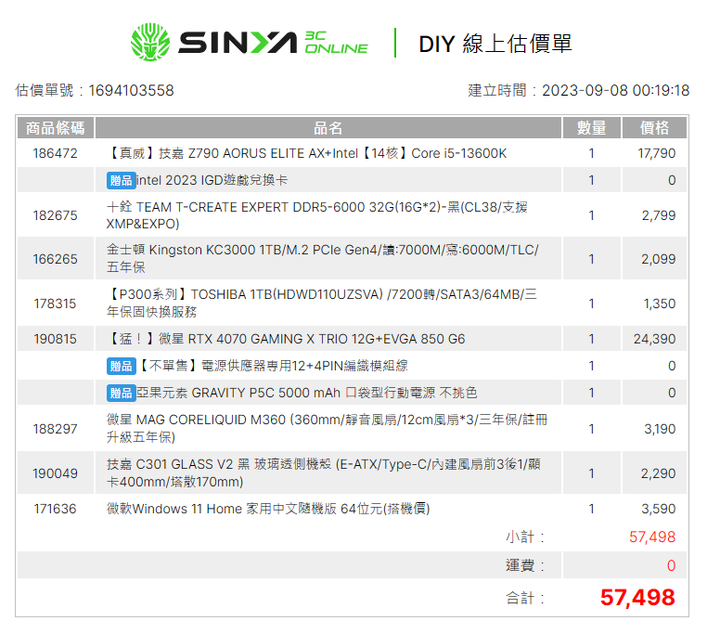Select barcode 166265
The width and height of the screenshot is (720, 621).
tap(55, 259)
